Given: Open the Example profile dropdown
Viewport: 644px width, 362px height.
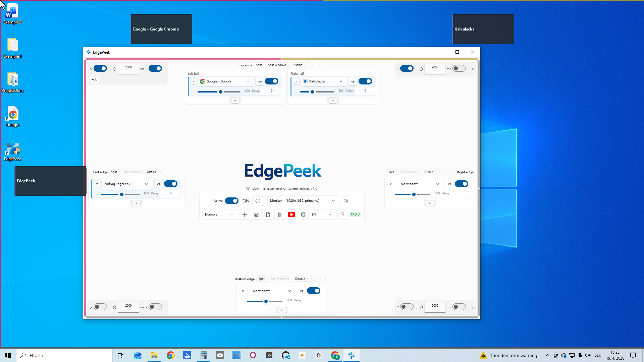Looking at the screenshot, I should pyautogui.click(x=220, y=215).
